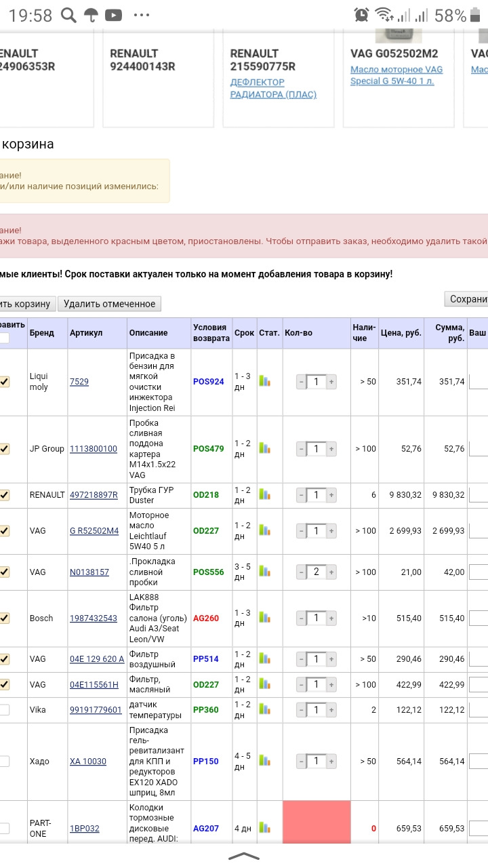Open statistics icon for N0138157 row
This screenshot has width=488, height=868.
tap(264, 572)
